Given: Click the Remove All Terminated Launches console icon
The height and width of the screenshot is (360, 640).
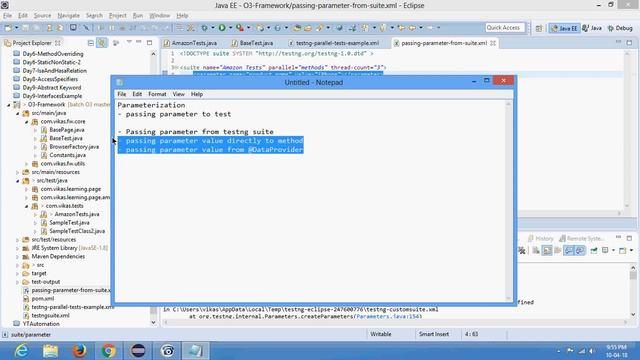Looking at the screenshot, I should [522, 251].
